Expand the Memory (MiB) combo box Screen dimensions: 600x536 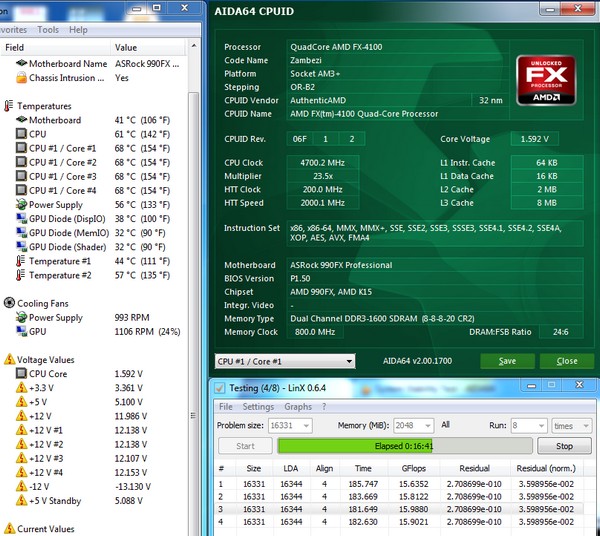413,425
